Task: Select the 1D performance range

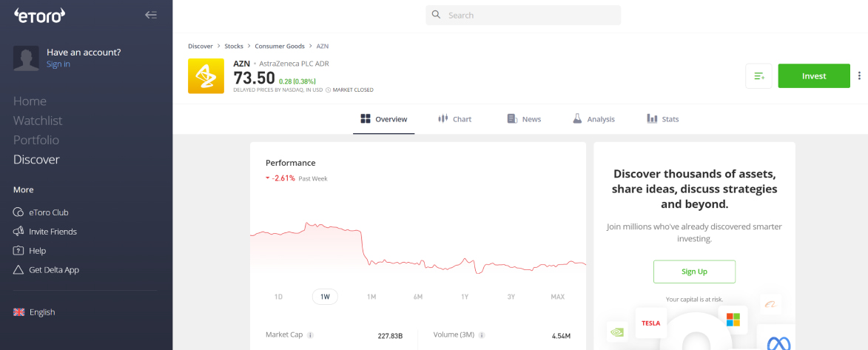Action: tap(278, 297)
